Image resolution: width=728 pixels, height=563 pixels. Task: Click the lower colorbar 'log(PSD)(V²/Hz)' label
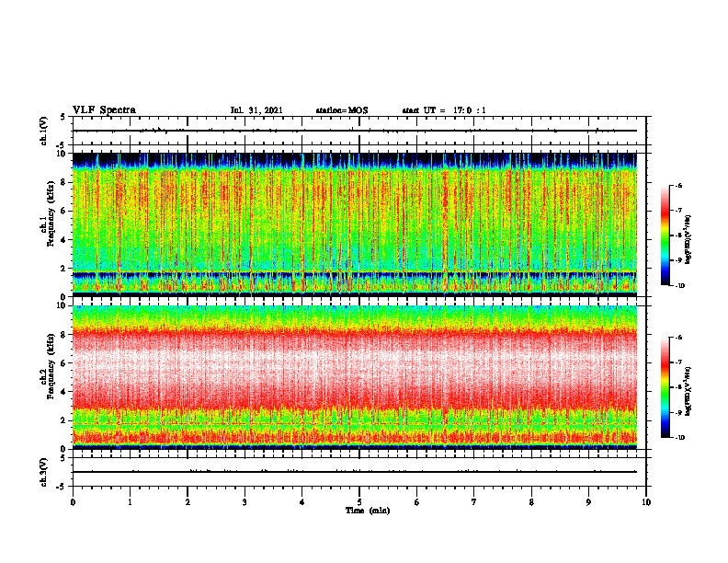tap(688, 391)
